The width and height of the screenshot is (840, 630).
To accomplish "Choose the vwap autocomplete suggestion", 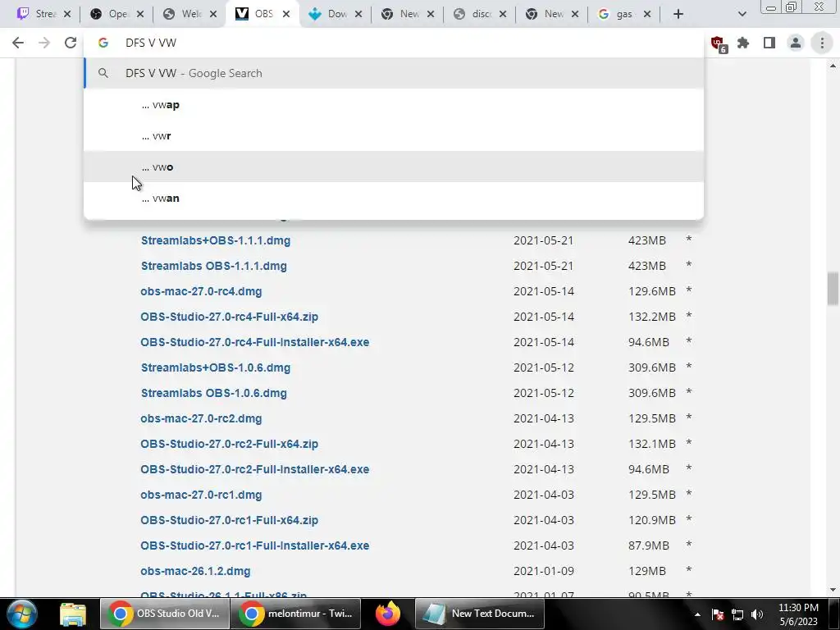I will [x=394, y=105].
